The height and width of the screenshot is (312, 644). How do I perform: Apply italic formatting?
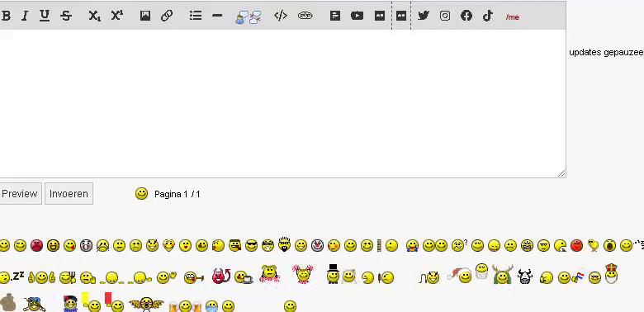click(x=25, y=16)
